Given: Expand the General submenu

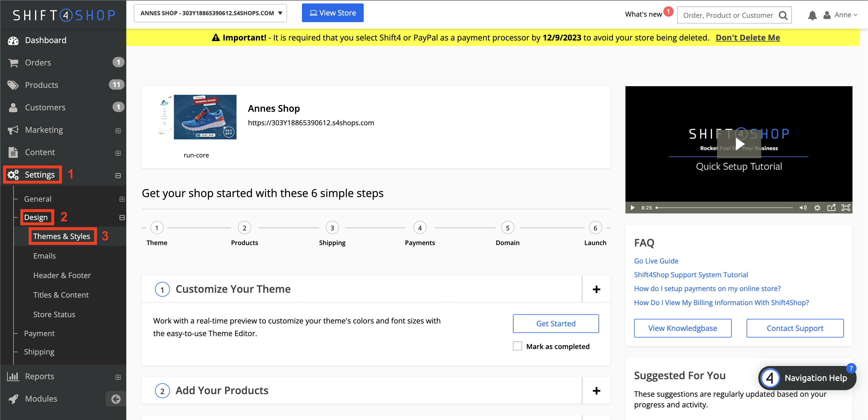Looking at the screenshot, I should click(x=122, y=199).
